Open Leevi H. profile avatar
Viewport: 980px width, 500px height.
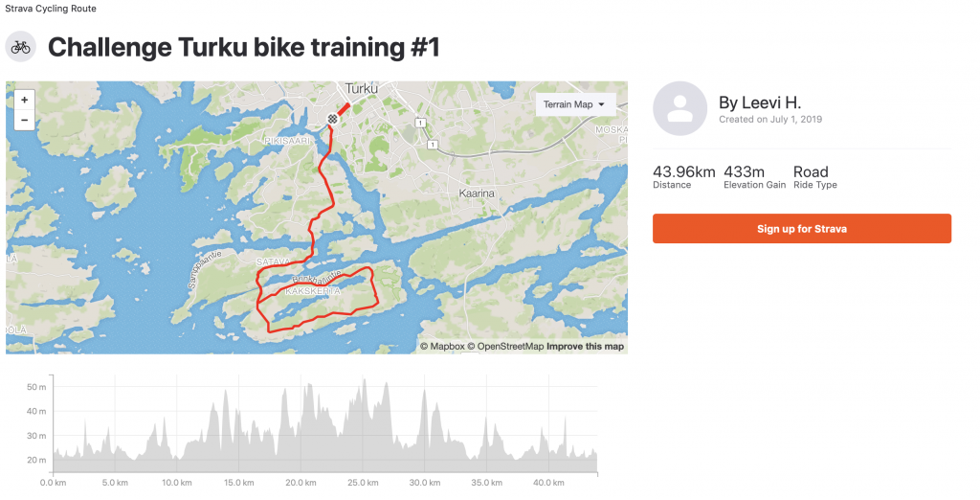tap(680, 108)
